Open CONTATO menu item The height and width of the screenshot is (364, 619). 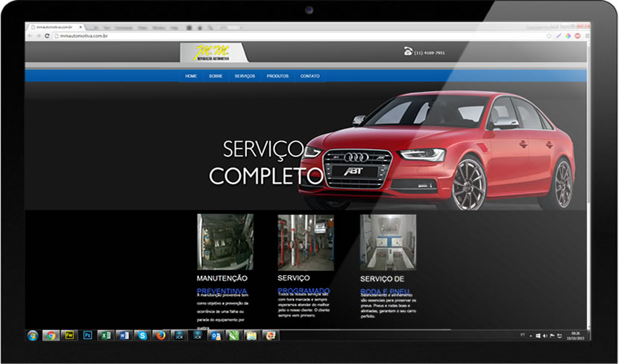[310, 76]
